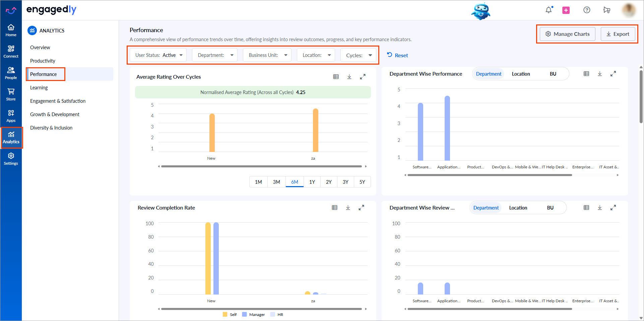Go to Productivity in Analytics menu
The image size is (644, 321).
[x=43, y=61]
